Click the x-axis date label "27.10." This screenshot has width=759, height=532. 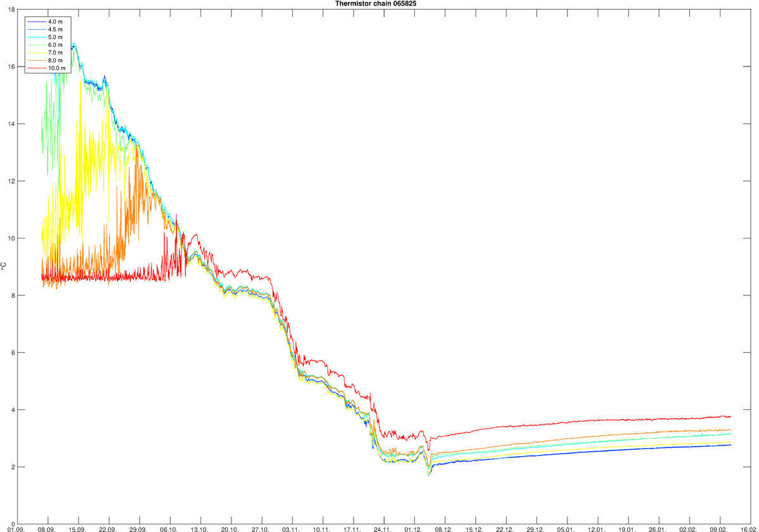point(261,528)
